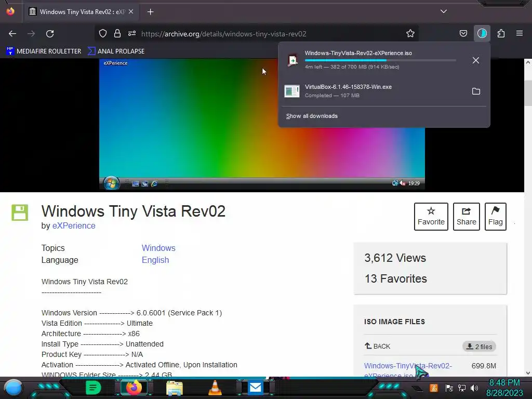
Task: Open the Windows topic link
Action: (x=158, y=248)
